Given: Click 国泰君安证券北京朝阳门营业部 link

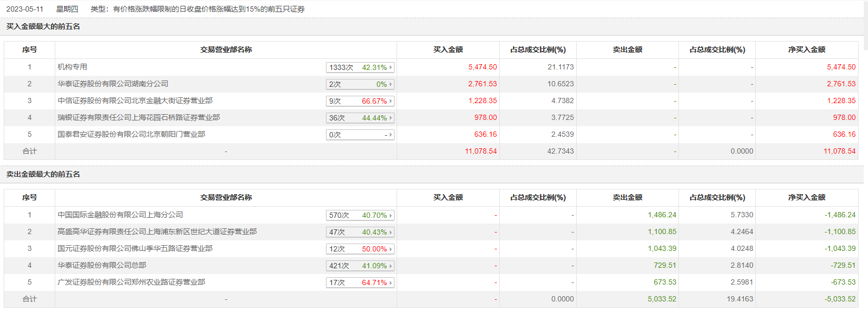Looking at the screenshot, I should coord(131,135).
